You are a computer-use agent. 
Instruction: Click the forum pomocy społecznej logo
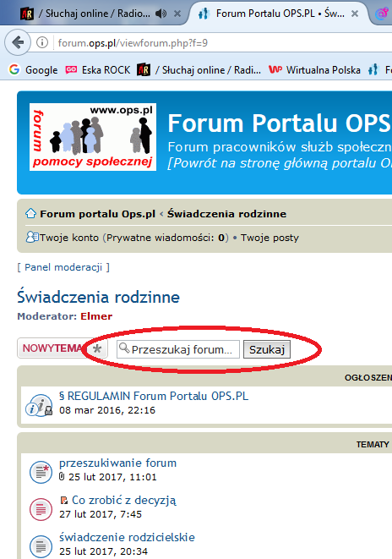pos(93,137)
